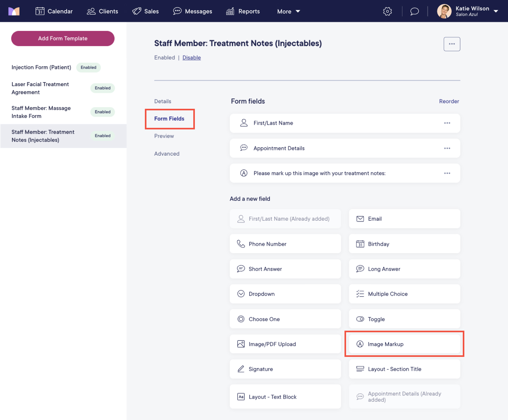Viewport: 508px width, 420px height.
Task: Open the Signature field's pen icon
Action: (x=241, y=369)
